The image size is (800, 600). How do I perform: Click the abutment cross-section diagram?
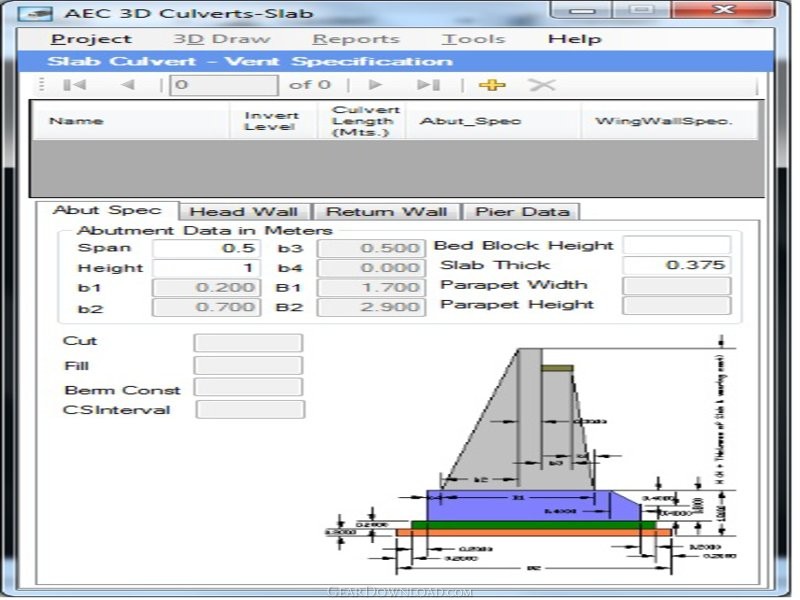(531, 454)
